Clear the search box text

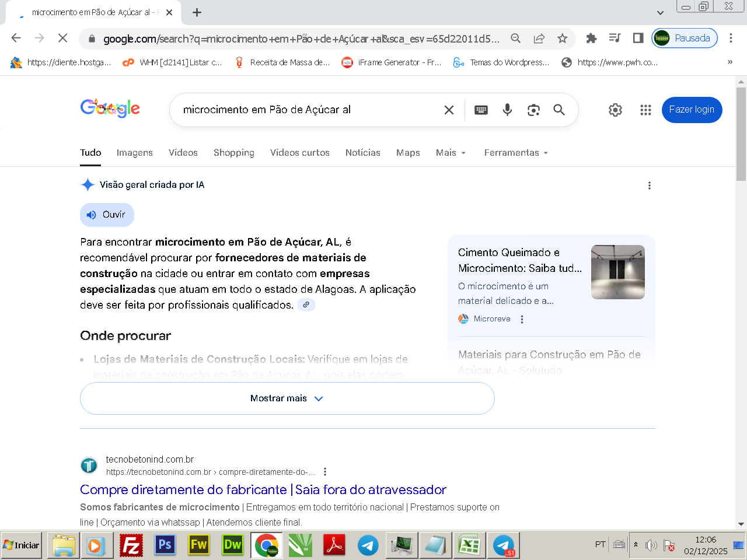coord(449,110)
